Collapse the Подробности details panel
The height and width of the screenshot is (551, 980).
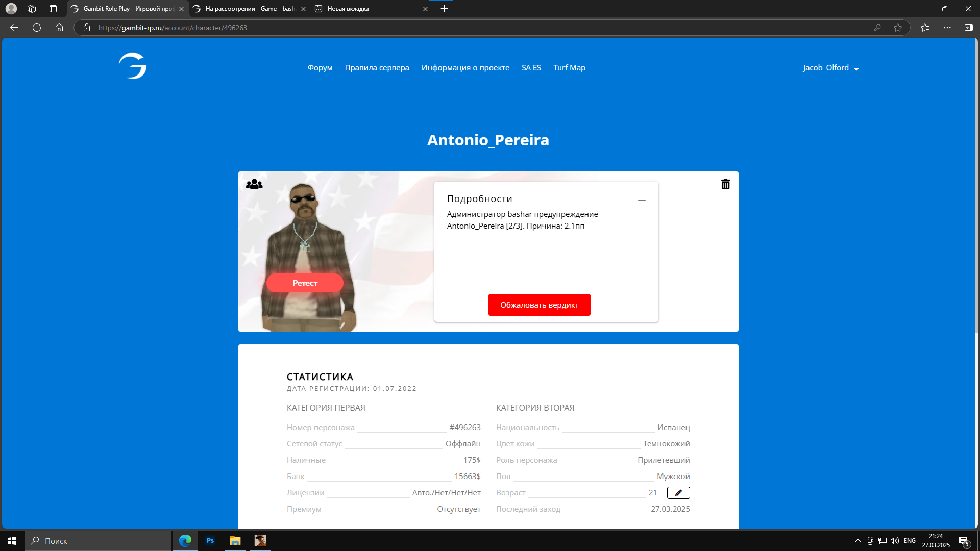click(x=642, y=201)
